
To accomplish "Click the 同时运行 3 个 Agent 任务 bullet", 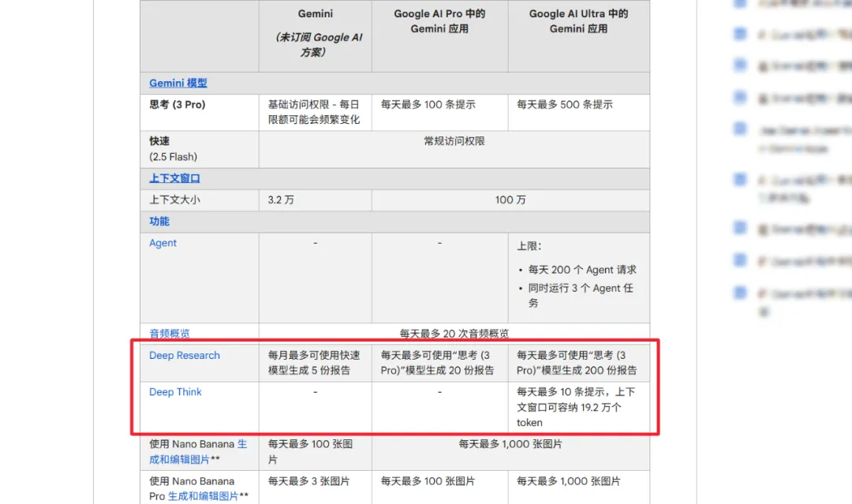I will pos(581,296).
